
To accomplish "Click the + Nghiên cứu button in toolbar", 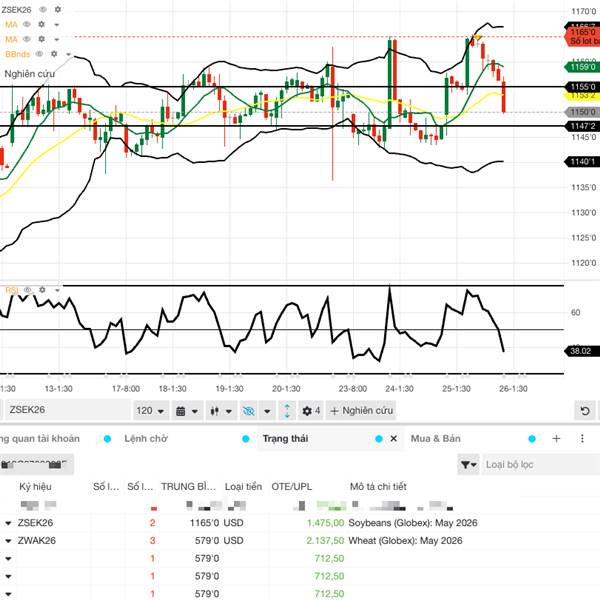I will pyautogui.click(x=362, y=411).
